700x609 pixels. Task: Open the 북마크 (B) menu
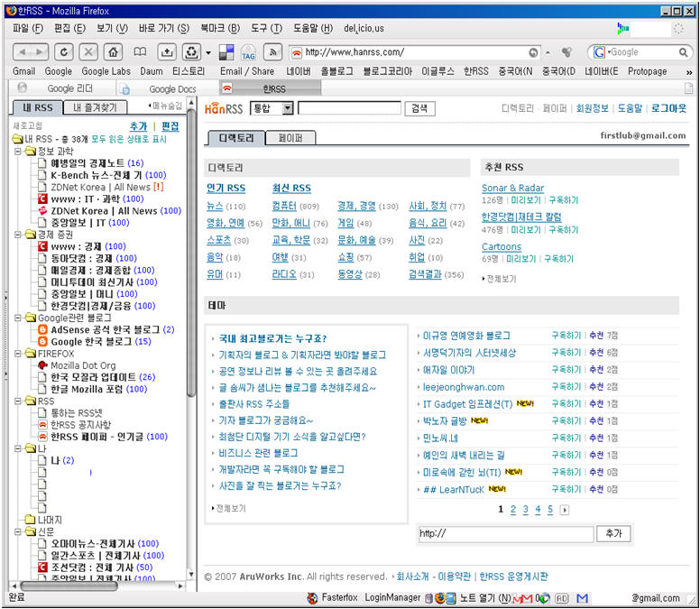tap(220, 28)
